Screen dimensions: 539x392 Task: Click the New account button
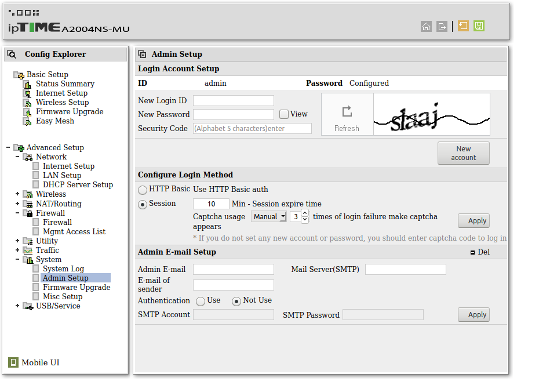click(463, 153)
